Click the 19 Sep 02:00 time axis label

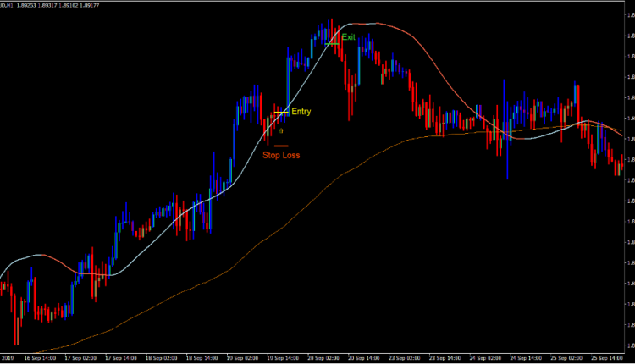coord(244,359)
